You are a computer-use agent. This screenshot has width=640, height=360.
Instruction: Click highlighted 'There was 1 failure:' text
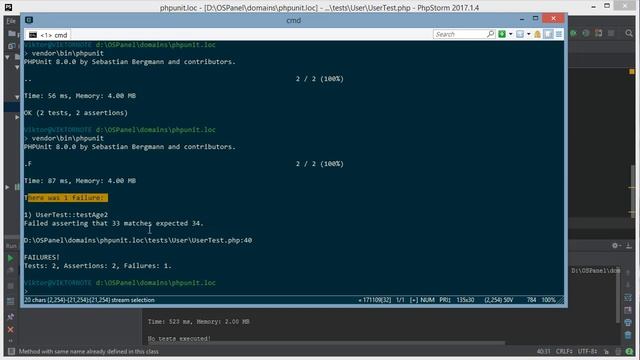pos(66,198)
